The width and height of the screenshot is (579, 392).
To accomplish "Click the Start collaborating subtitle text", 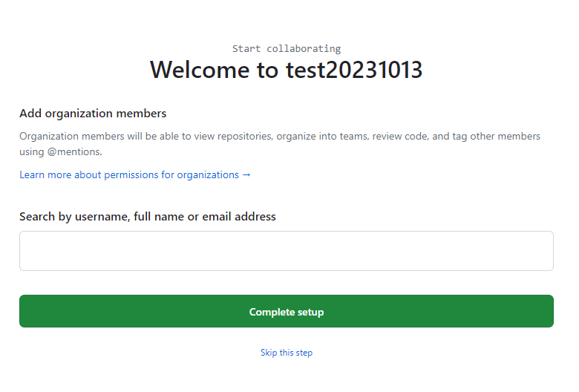I will pyautogui.click(x=287, y=49).
